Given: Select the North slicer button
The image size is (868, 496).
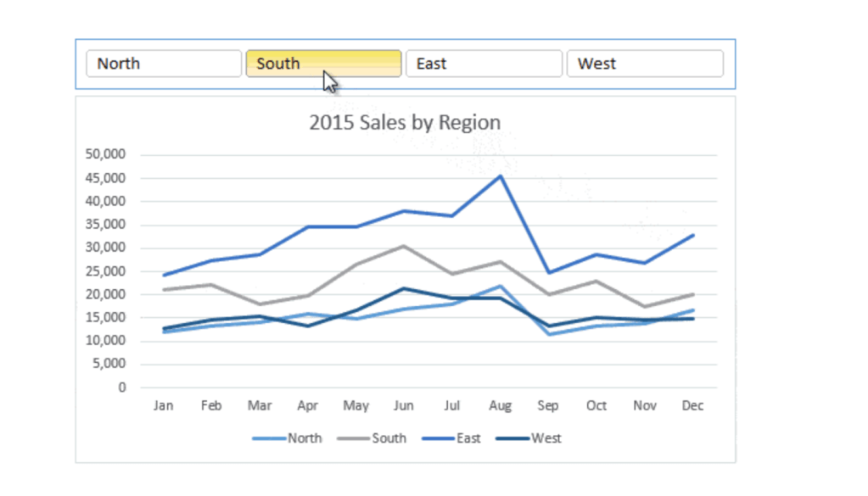Looking at the screenshot, I should [163, 64].
